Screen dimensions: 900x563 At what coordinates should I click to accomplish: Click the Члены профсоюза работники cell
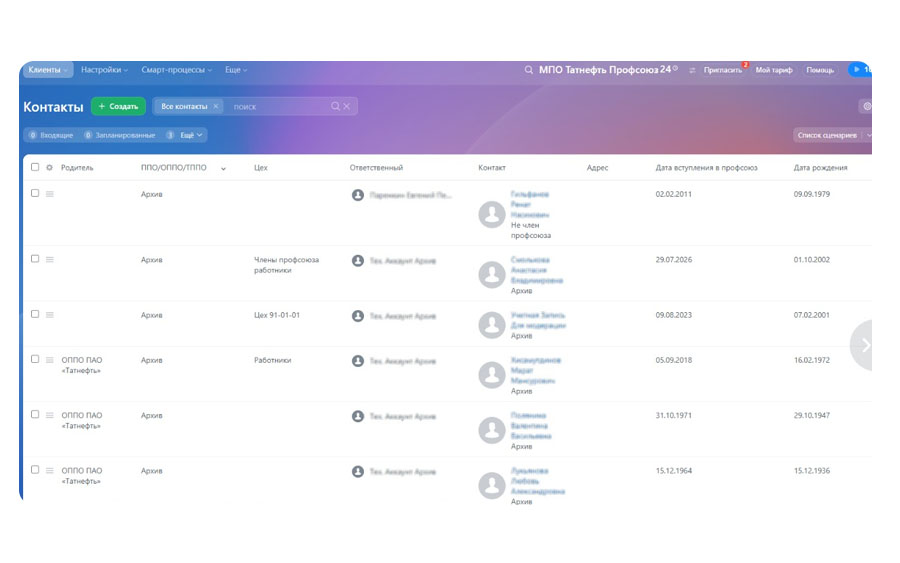[286, 265]
